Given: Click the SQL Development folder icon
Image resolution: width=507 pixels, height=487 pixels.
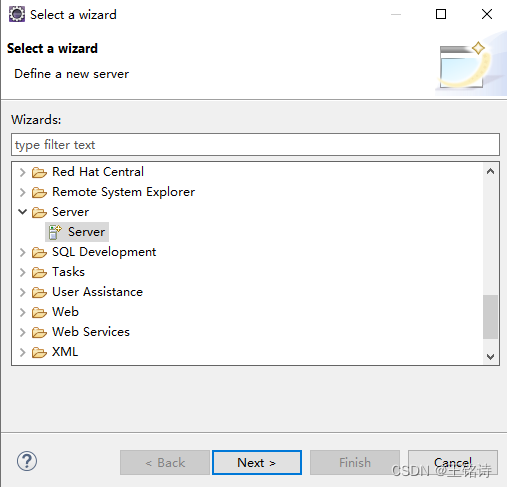Looking at the screenshot, I should [x=39, y=252].
